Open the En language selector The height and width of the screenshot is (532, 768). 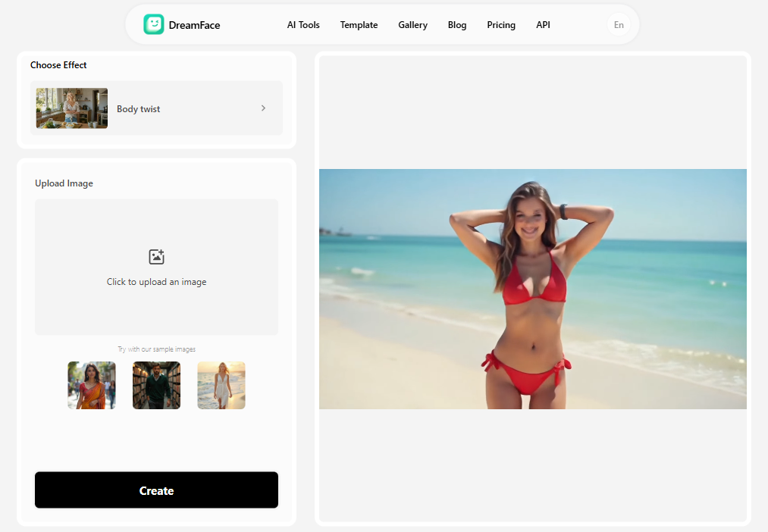[x=619, y=25]
